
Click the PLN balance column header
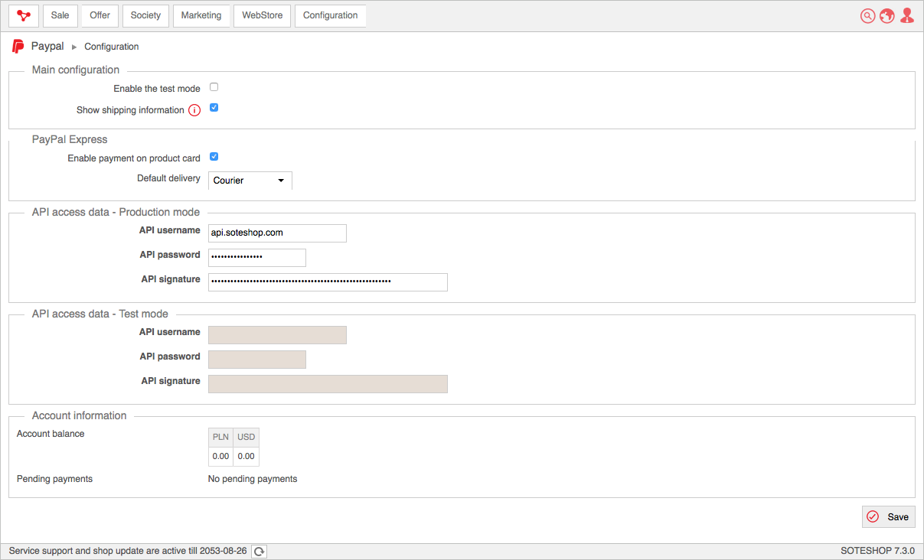pos(220,438)
